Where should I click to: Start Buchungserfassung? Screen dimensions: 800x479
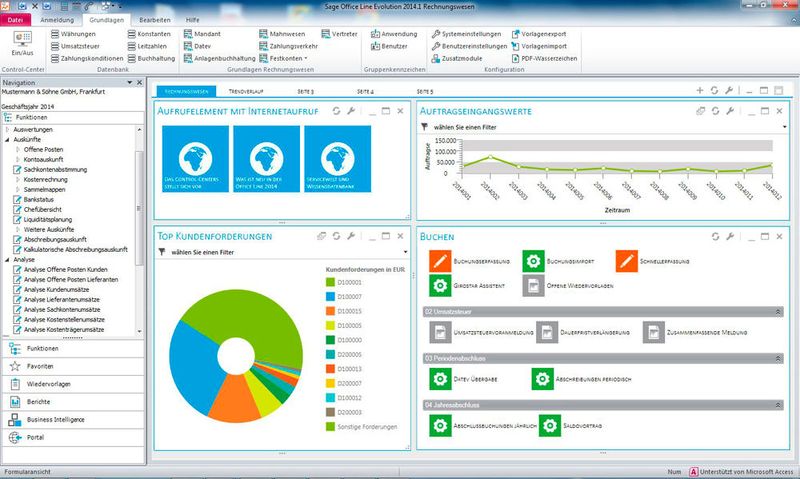(x=469, y=261)
